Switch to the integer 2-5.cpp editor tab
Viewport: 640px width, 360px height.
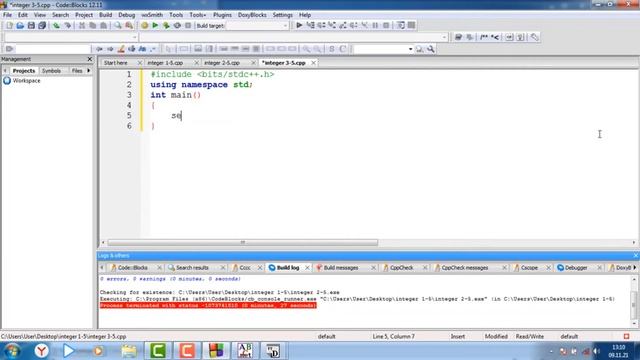coord(222,63)
